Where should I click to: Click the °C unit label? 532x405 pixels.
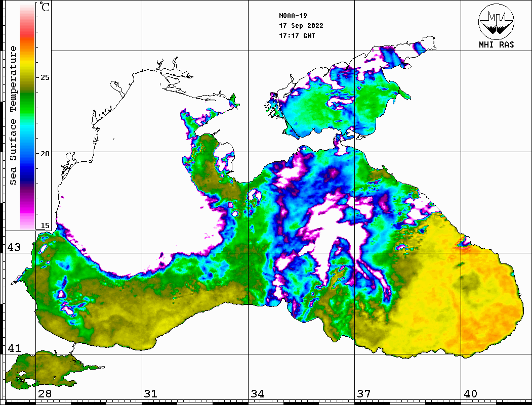pyautogui.click(x=45, y=7)
